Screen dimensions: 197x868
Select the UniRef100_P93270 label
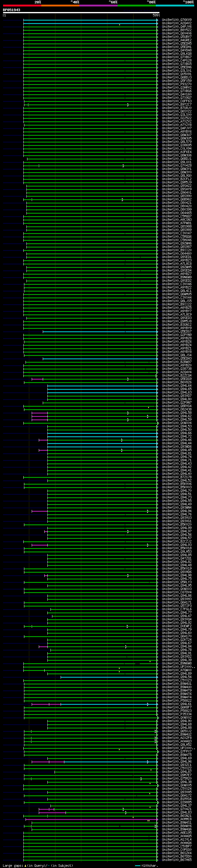(176, 84)
